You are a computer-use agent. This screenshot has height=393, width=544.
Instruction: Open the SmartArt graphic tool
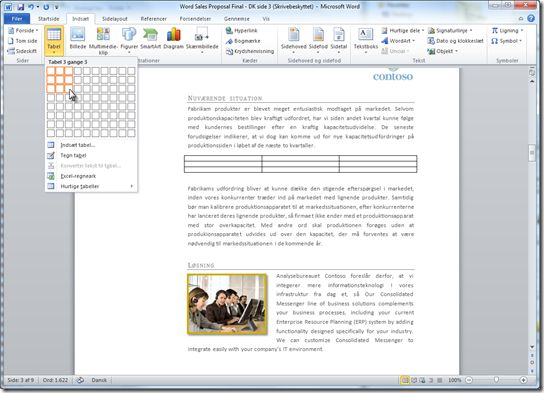(x=151, y=39)
